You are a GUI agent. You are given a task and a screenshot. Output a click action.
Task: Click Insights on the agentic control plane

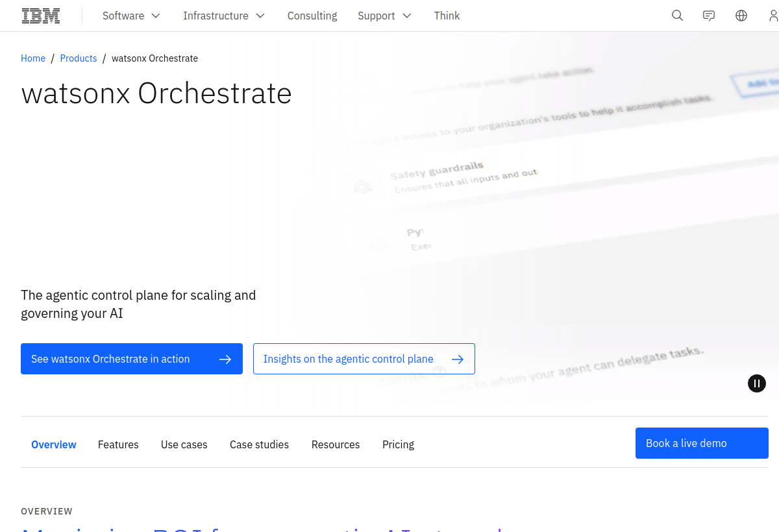coord(364,359)
